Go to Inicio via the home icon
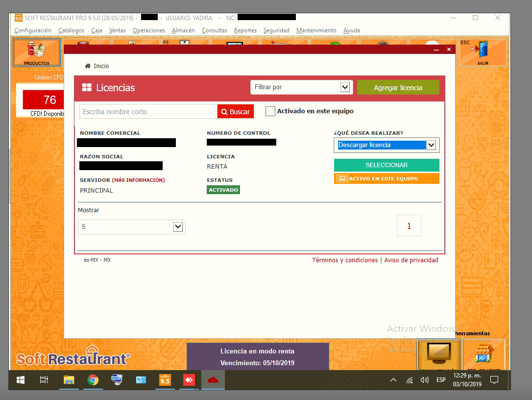The height and width of the screenshot is (400, 532). (97, 66)
